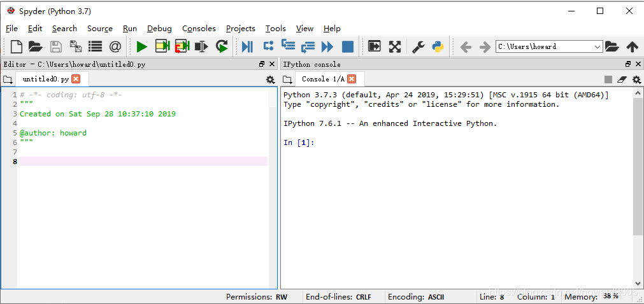Close the IPython console pane
644x304 pixels.
pyautogui.click(x=638, y=64)
